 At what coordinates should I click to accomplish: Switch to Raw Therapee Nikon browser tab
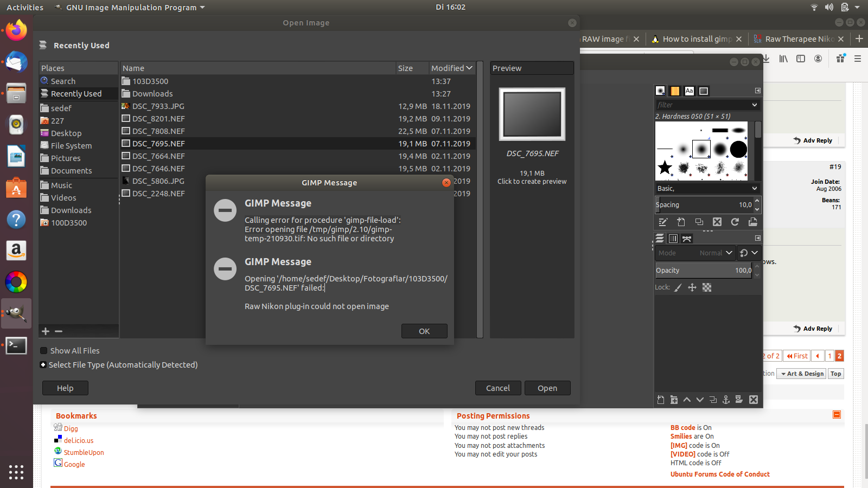pyautogui.click(x=799, y=39)
